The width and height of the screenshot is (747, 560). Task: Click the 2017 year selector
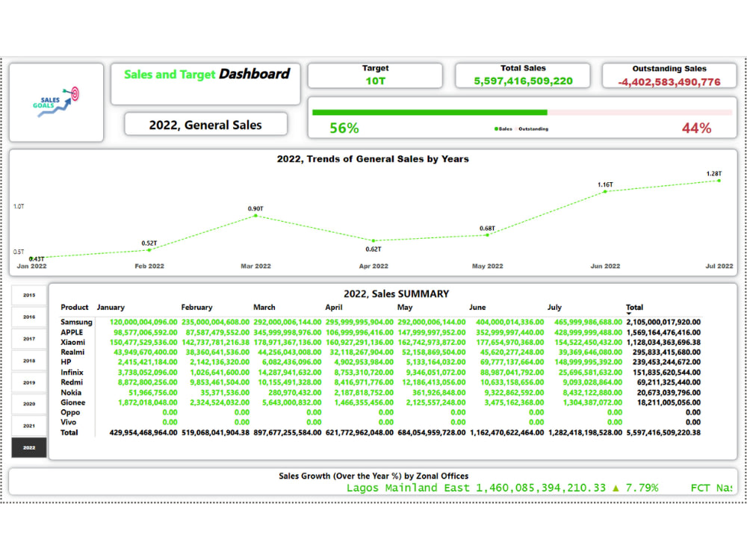point(28,338)
